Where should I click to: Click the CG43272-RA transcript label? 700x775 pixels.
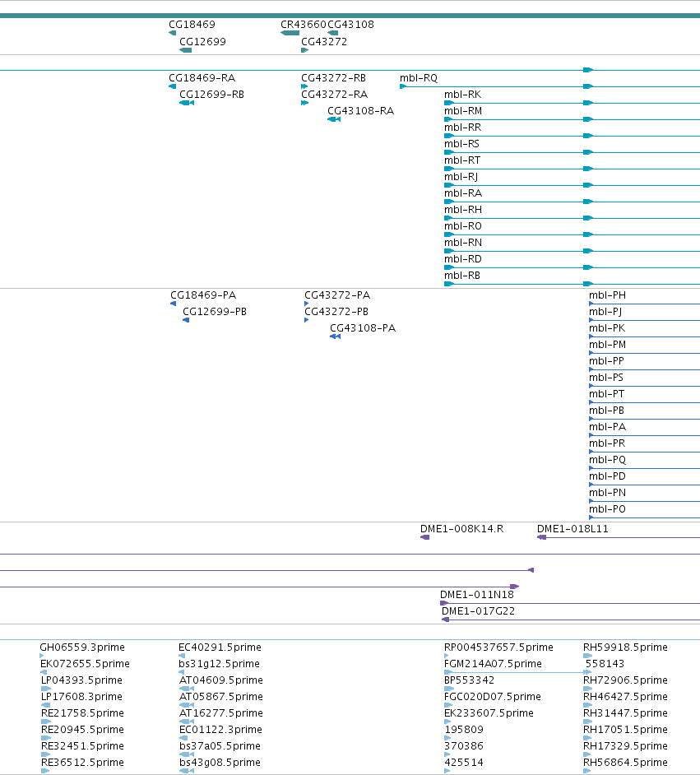[x=335, y=94]
